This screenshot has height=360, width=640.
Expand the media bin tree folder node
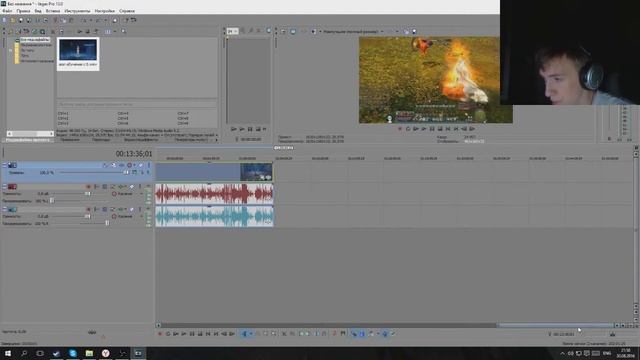10,50
